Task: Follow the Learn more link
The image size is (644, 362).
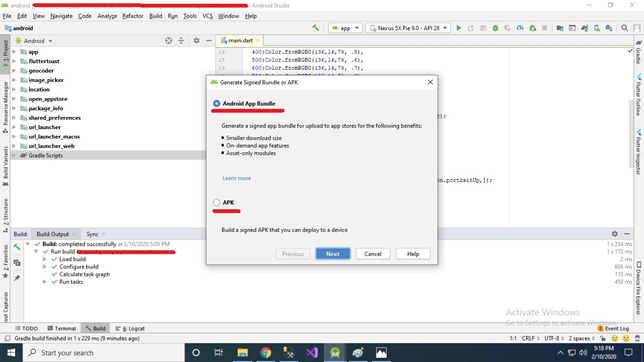Action: coord(237,178)
